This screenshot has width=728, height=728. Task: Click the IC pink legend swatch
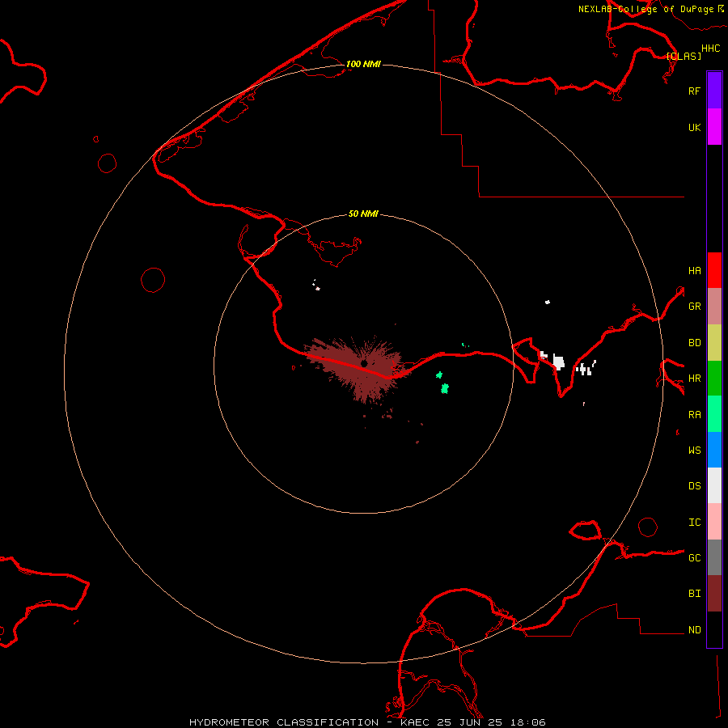coord(714,522)
